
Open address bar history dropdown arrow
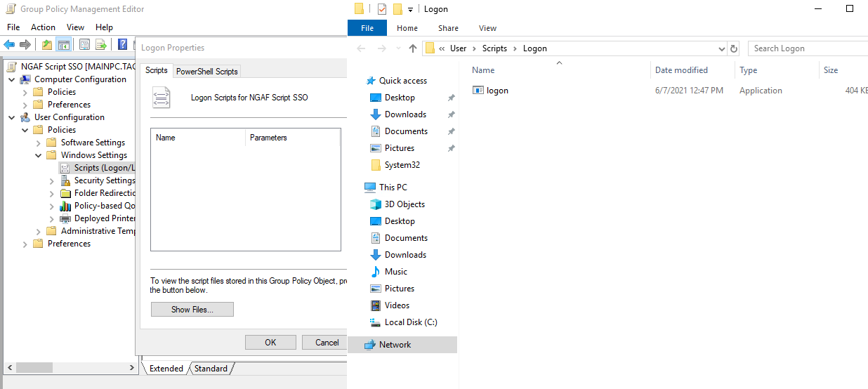(x=722, y=49)
